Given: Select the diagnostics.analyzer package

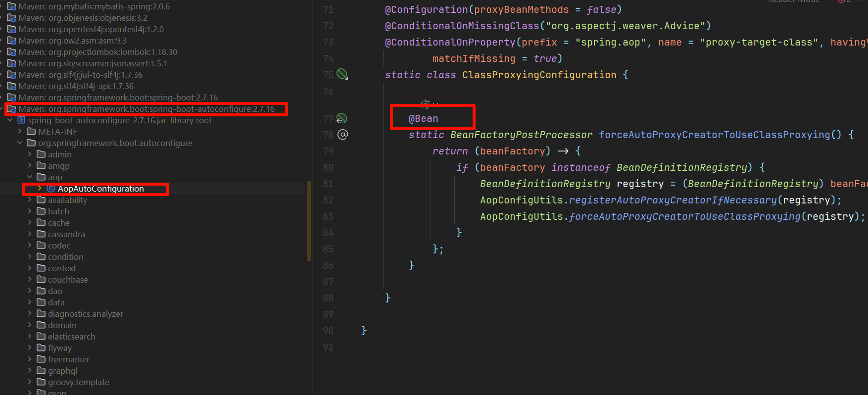Looking at the screenshot, I should (x=85, y=314).
